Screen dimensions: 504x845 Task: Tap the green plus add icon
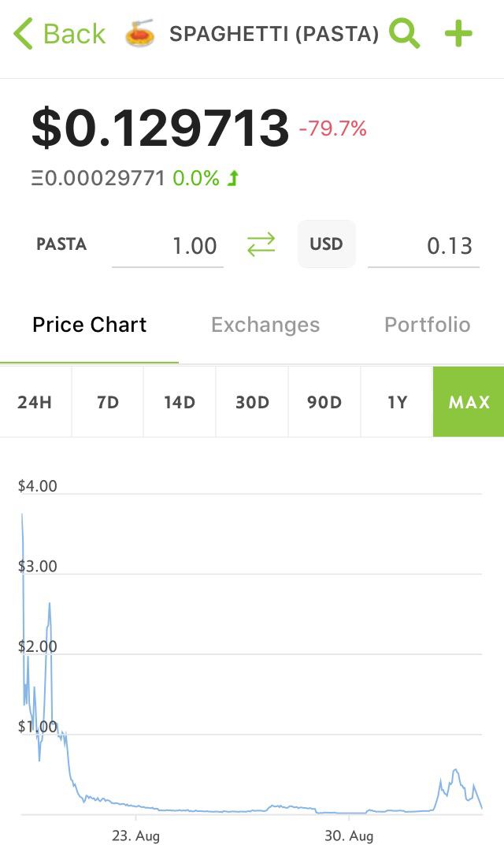[458, 34]
